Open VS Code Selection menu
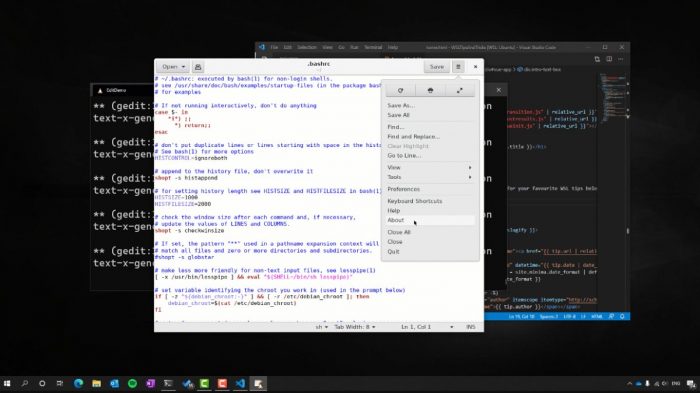 (x=307, y=47)
